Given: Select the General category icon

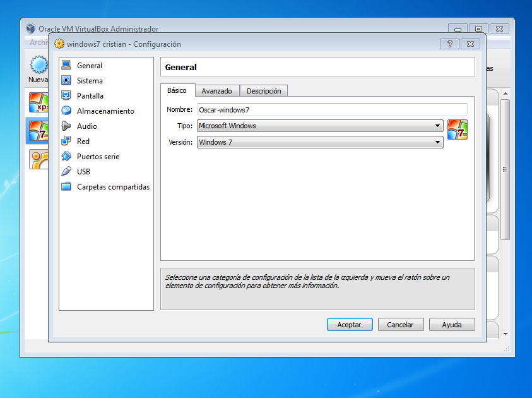Looking at the screenshot, I should [66, 65].
